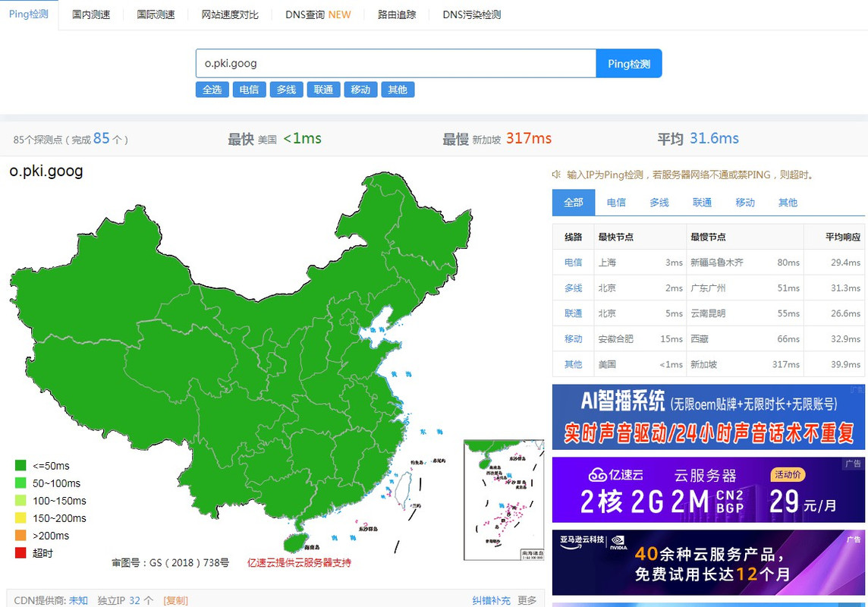Toggle the 多线 filter below search box

(x=286, y=90)
